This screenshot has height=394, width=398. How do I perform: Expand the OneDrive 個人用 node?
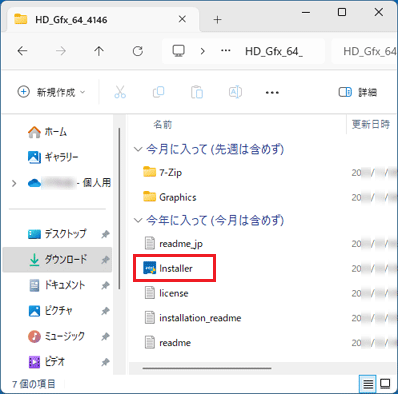point(14,183)
